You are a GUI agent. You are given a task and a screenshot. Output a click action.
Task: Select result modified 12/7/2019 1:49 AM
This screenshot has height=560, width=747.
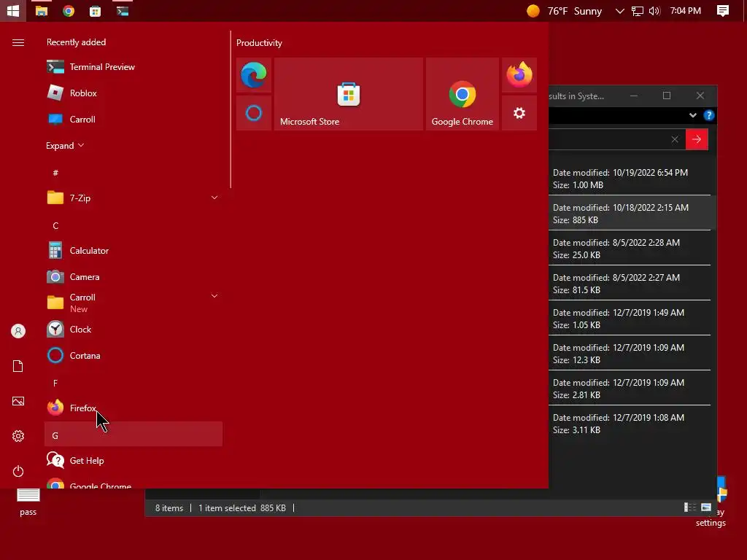click(x=630, y=319)
